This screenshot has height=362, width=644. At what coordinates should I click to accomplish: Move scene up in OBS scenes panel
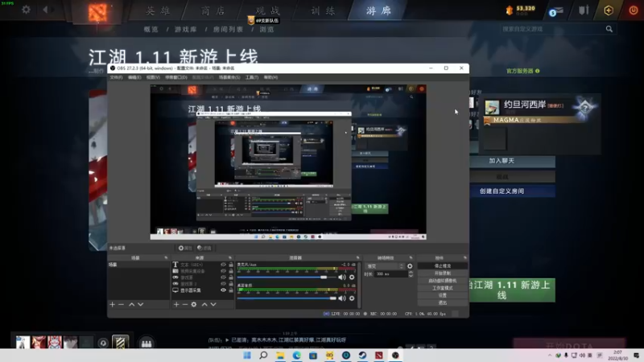click(131, 305)
